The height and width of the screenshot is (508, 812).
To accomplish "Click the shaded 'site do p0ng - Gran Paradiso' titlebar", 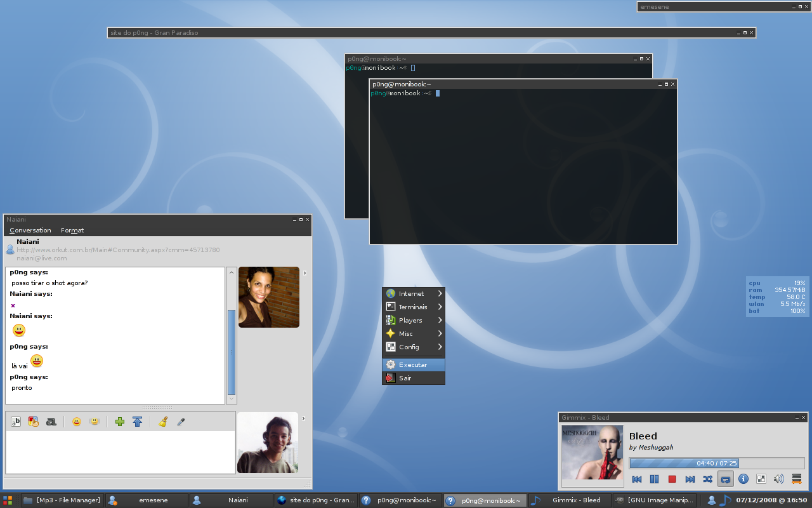I will point(431,32).
